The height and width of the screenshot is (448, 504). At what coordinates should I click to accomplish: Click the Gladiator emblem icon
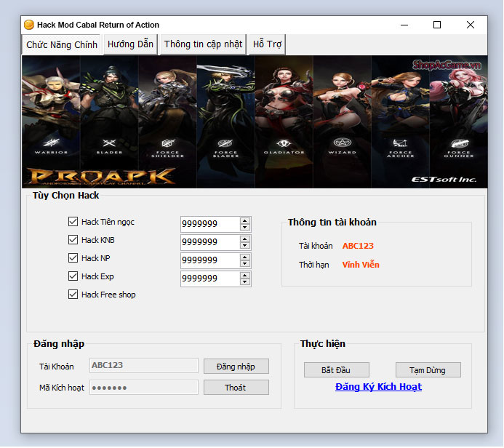point(284,143)
